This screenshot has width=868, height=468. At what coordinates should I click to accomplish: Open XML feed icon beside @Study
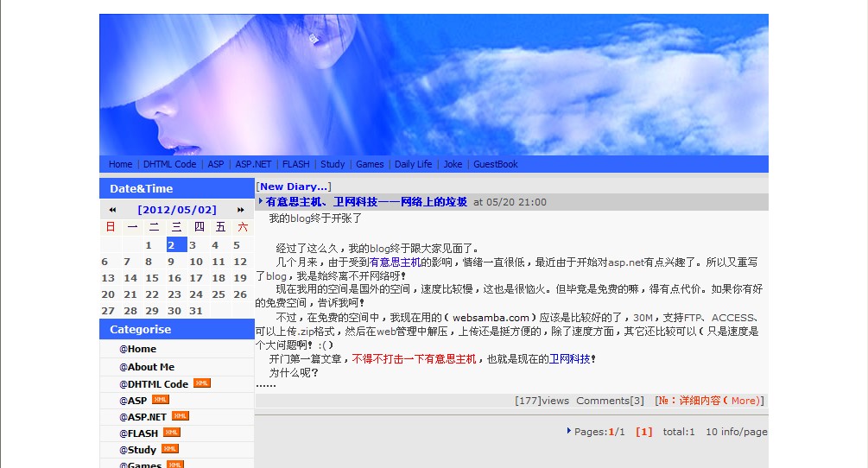[170, 449]
